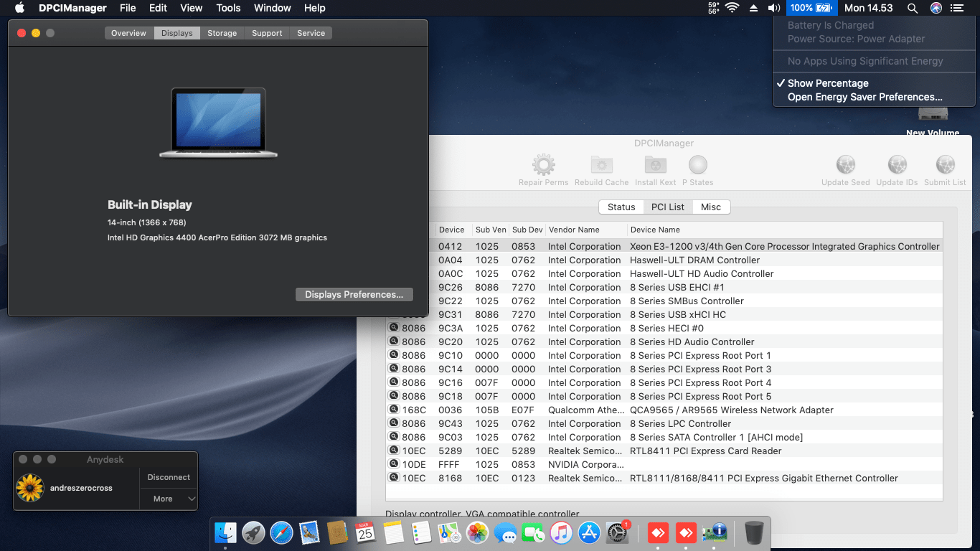Select the 8 Series USB EHCI #1 row
The image size is (980, 551).
click(x=664, y=287)
